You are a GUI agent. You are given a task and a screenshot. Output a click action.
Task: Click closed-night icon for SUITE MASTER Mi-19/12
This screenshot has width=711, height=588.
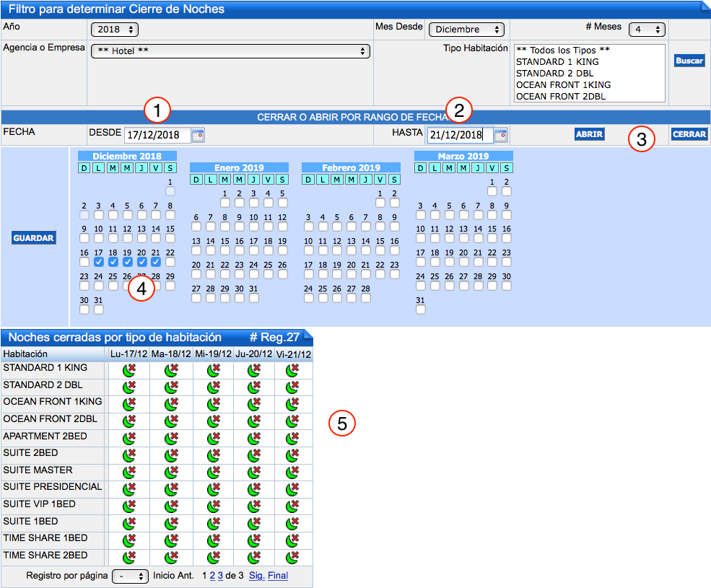click(x=213, y=473)
